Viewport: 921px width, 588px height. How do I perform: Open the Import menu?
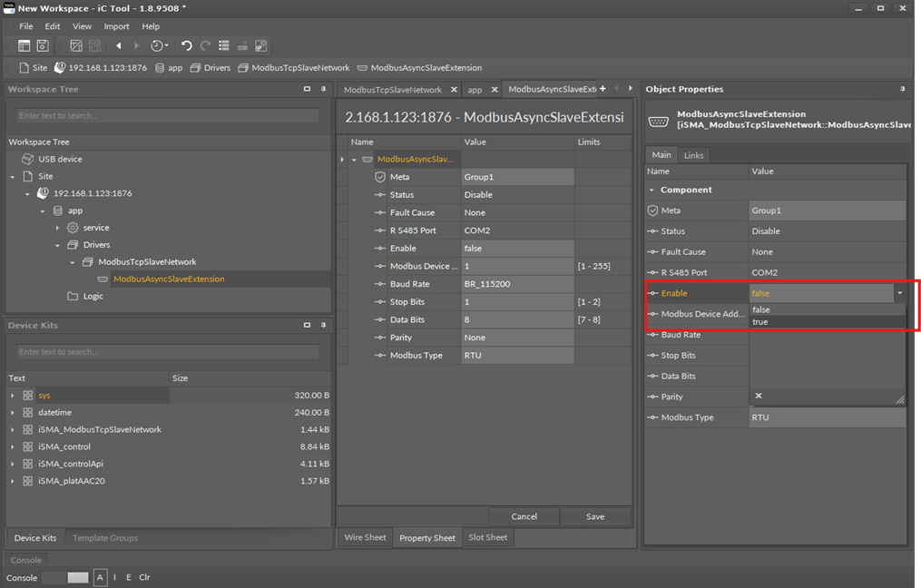[x=116, y=26]
